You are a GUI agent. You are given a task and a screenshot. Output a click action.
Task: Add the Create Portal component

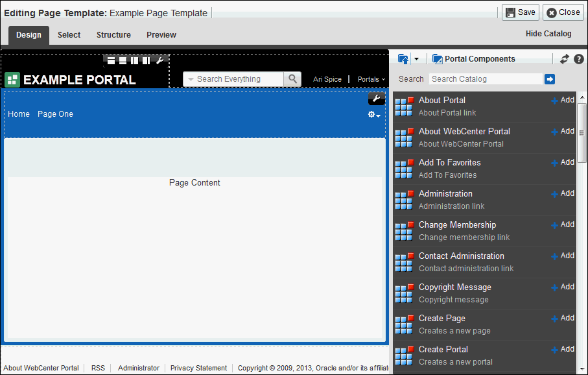[563, 350]
